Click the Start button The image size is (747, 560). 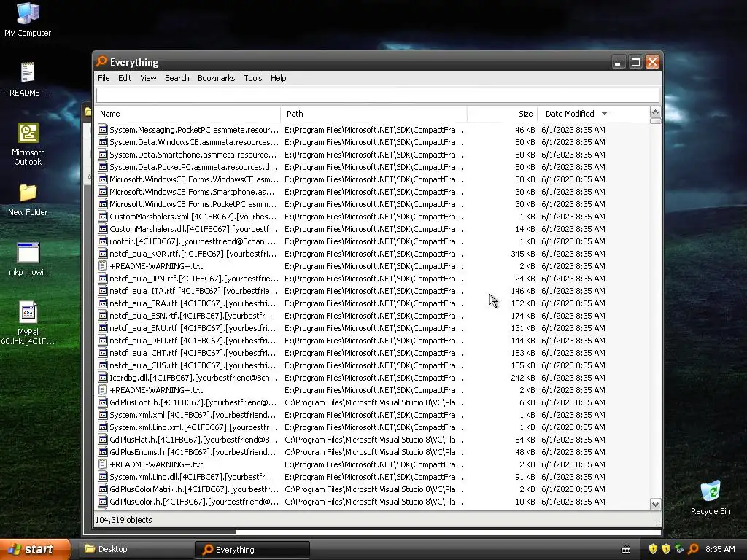pyautogui.click(x=35, y=549)
